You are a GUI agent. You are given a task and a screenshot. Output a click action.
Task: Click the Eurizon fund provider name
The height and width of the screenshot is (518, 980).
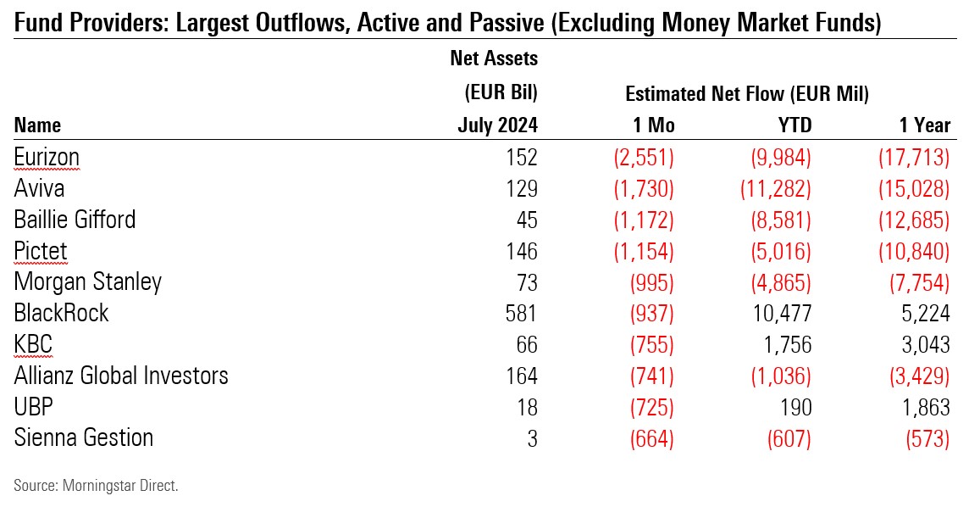tap(47, 157)
